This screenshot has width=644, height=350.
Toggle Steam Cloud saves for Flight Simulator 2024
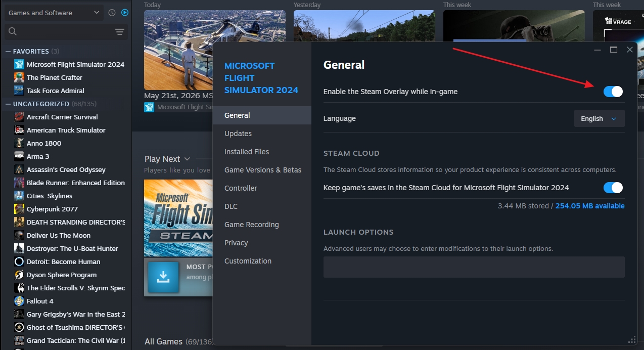(613, 188)
